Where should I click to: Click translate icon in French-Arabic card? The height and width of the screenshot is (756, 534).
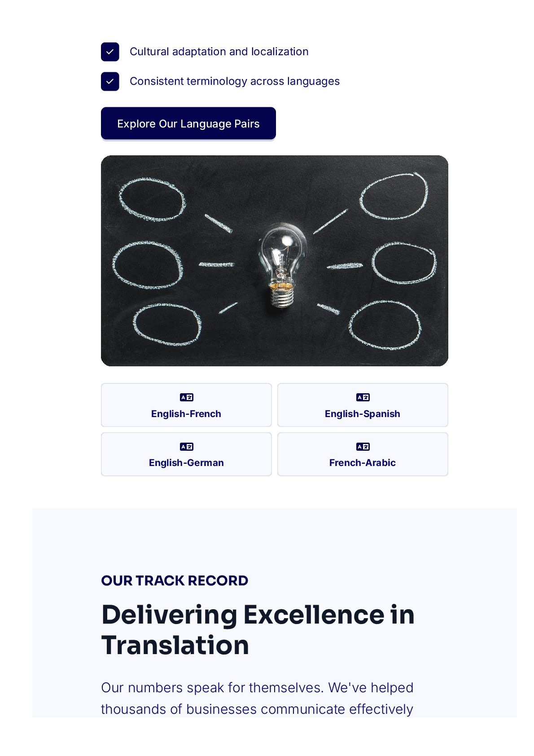click(363, 447)
